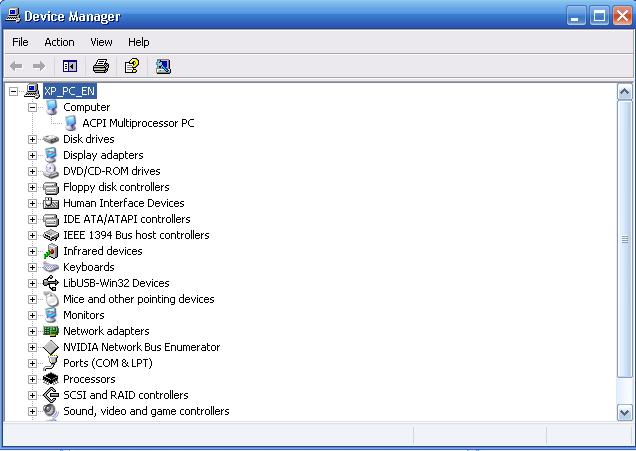Screen dimensions: 636x451
Task: Expand the Processors category
Action: point(32,379)
